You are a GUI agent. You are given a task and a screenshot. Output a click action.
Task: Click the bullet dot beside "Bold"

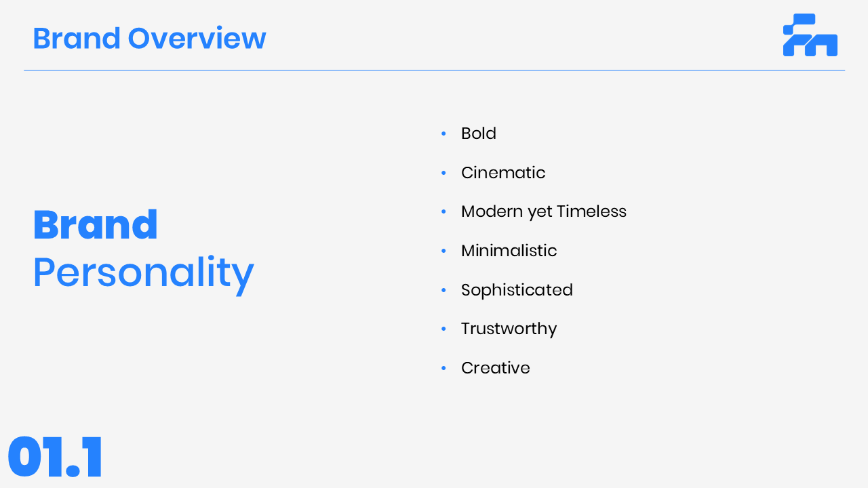coord(443,134)
